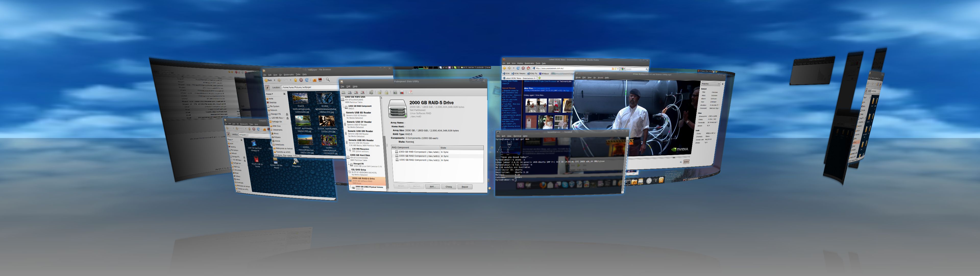This screenshot has width=980, height=276.
Task: Toggle location edit pencil in wallpaper File Browser
Action: pos(267,88)
